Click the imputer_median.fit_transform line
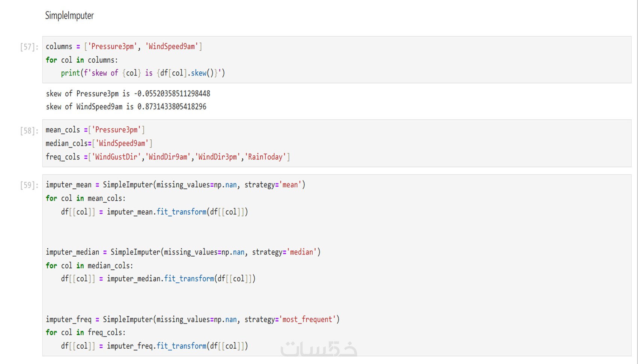This screenshot has height=364, width=638. tap(158, 279)
